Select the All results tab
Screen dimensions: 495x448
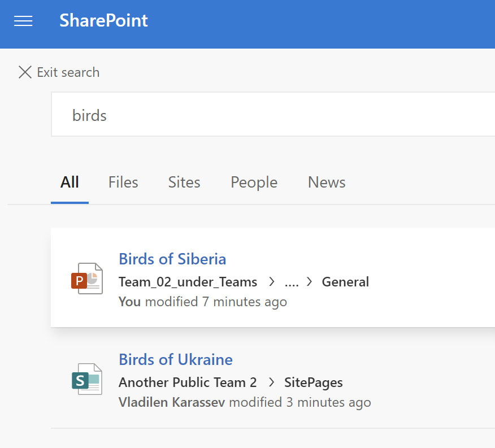click(x=70, y=182)
